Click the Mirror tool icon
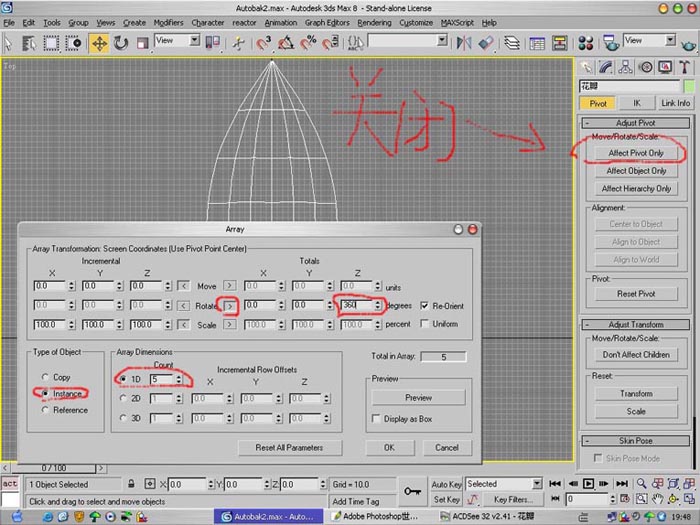This screenshot has width=700, height=525. pyautogui.click(x=464, y=43)
